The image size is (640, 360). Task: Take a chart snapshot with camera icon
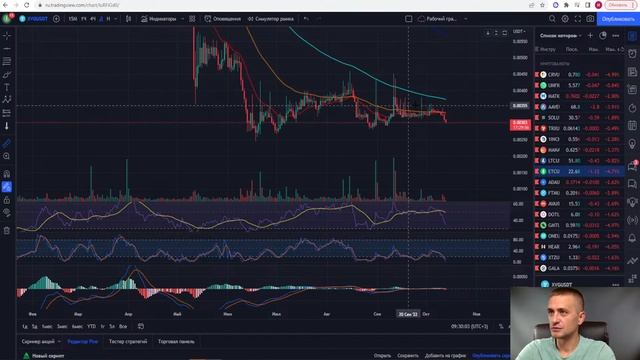click(590, 19)
